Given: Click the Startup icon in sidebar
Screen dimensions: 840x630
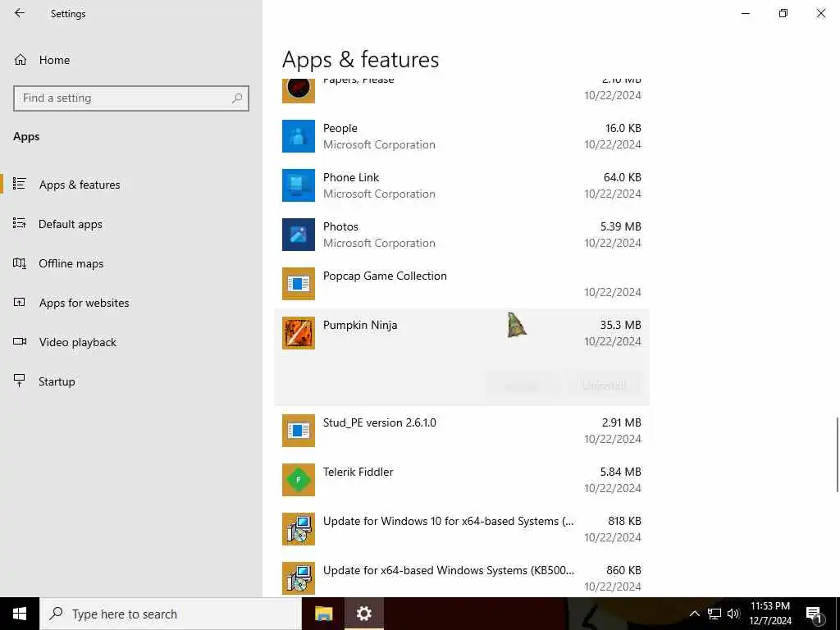Looking at the screenshot, I should pyautogui.click(x=20, y=381).
